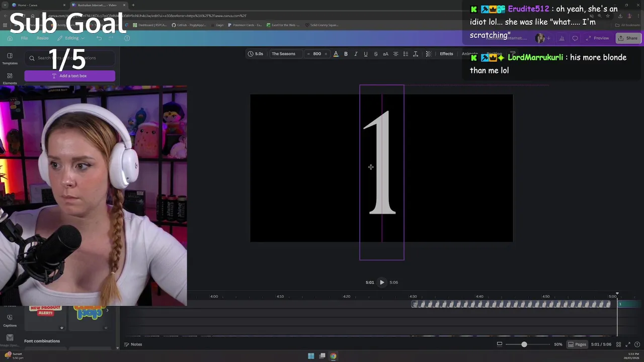644x362 pixels.
Task: Expand the font style thumbnails chevron
Action: (x=107, y=310)
